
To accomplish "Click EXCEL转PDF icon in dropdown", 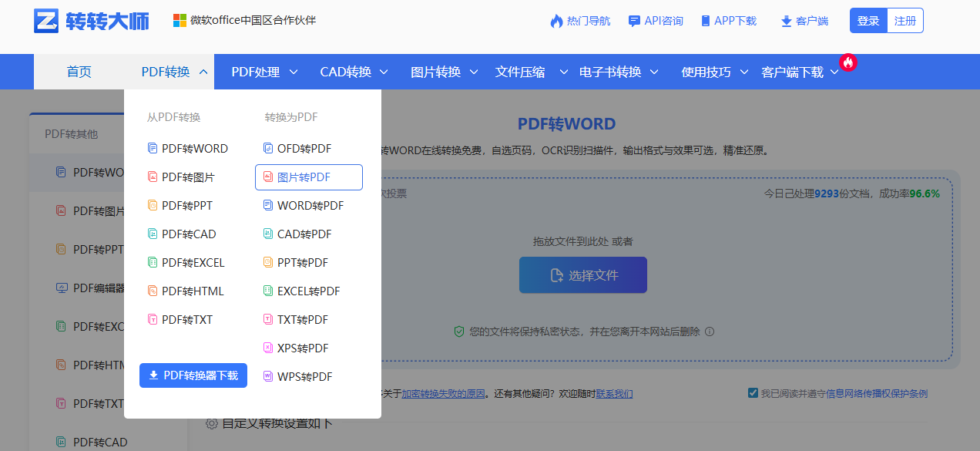I will click(268, 291).
